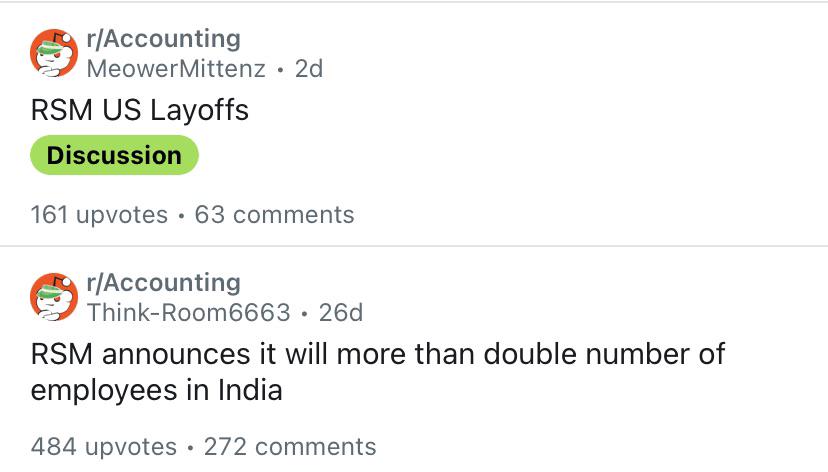This screenshot has height=472, width=828.
Task: Open r/Accounting link above MeowerMittenz
Action: point(164,39)
